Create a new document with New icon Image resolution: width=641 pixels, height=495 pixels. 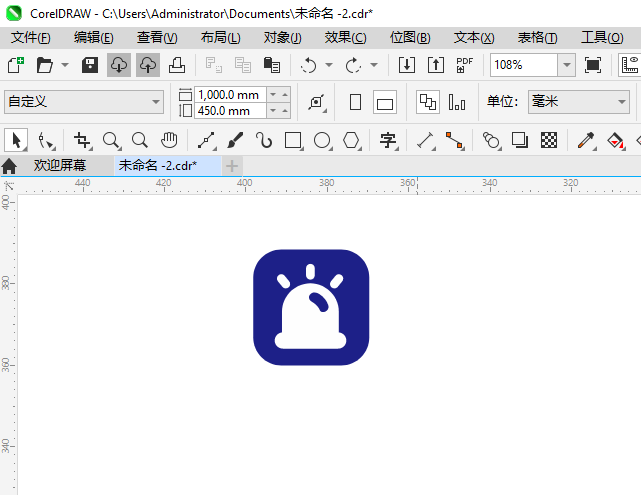(x=16, y=65)
